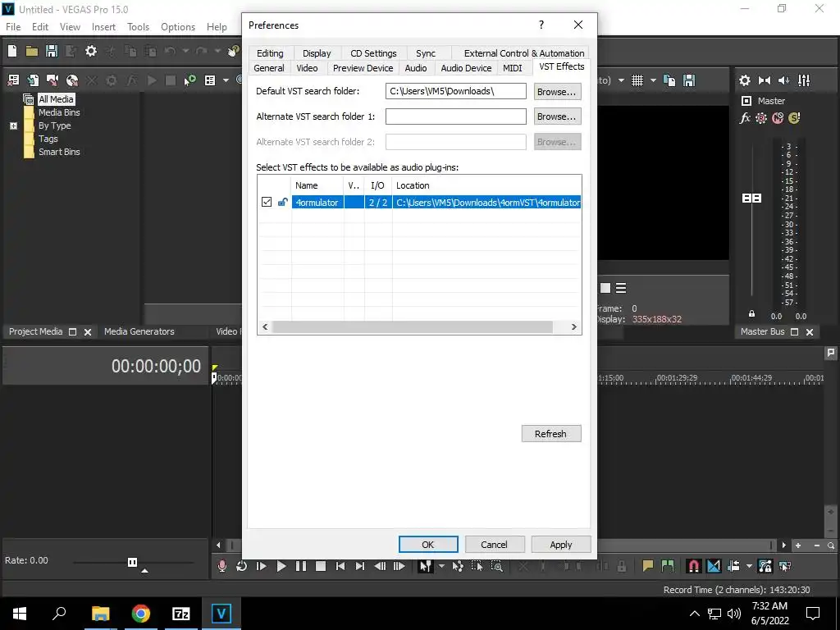Screen dimensions: 840x630
Task: Switch to the Preview Device tab
Action: click(363, 68)
